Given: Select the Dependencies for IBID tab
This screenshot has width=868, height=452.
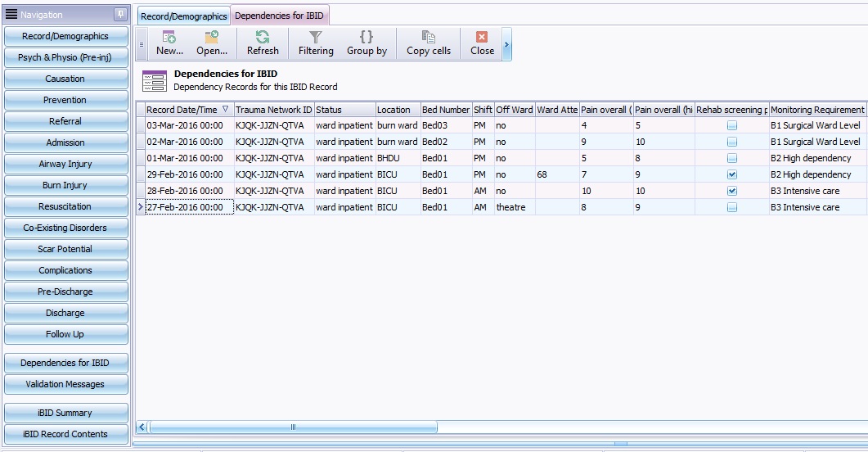Looking at the screenshot, I should click(279, 16).
